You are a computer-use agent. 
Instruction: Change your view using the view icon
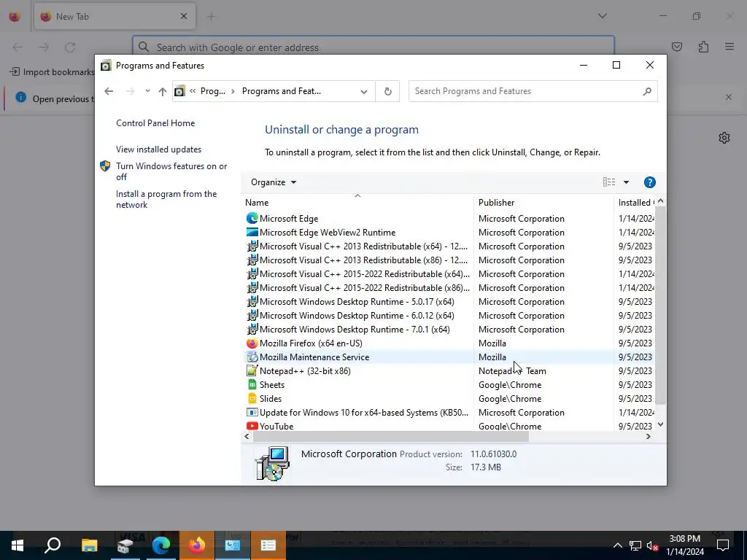click(x=609, y=182)
